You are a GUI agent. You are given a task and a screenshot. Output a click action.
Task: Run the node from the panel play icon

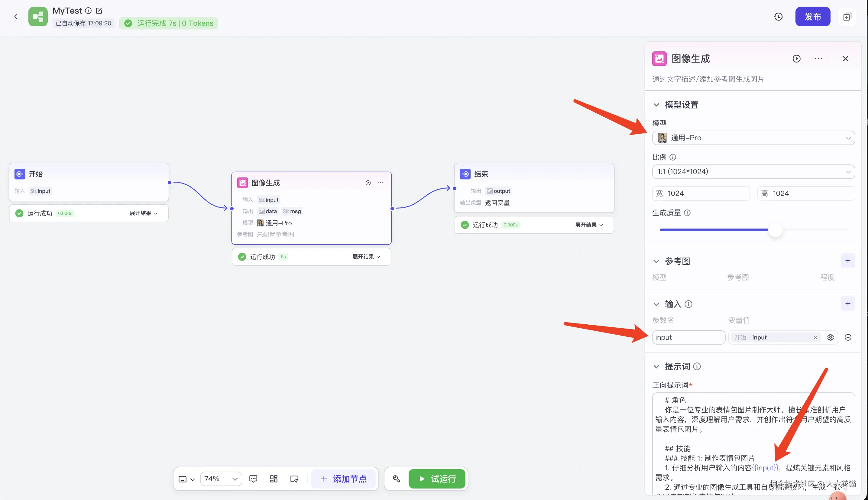pyautogui.click(x=796, y=59)
